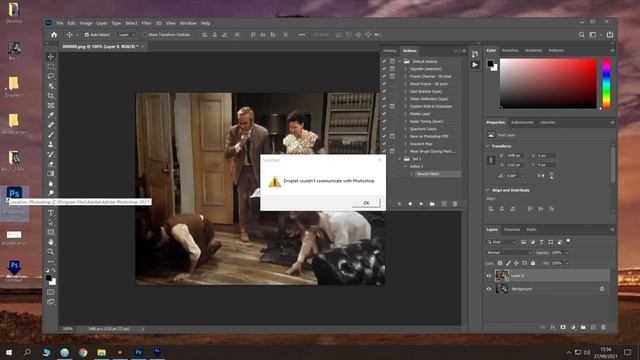Create new action in Actions panel

click(x=444, y=204)
